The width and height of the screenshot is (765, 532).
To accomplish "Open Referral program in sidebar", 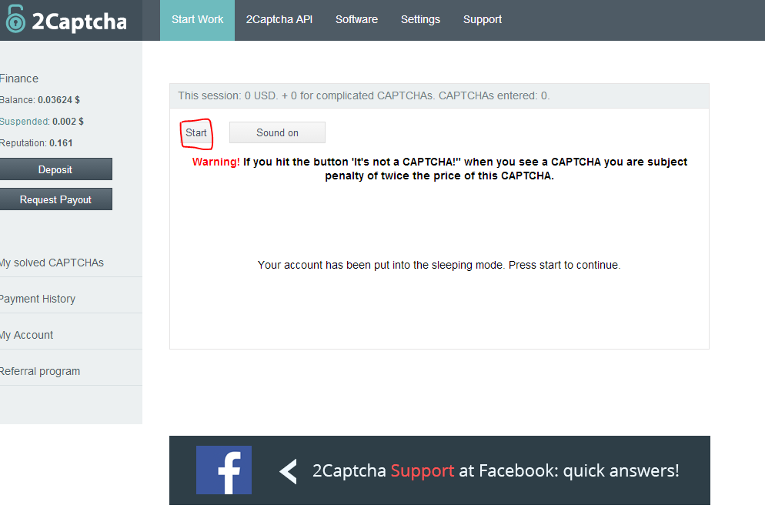I will click(x=40, y=371).
